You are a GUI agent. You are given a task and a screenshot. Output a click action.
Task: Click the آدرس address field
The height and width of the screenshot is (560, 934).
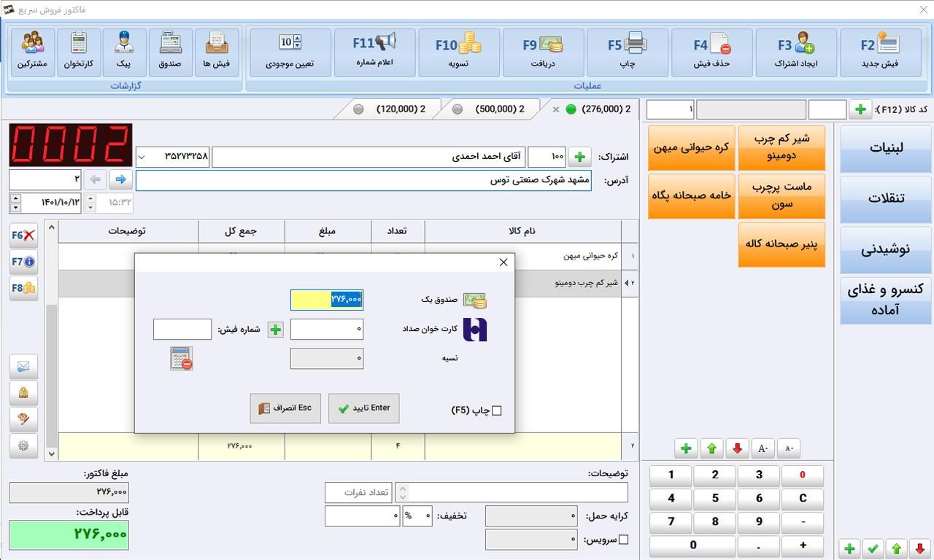point(363,180)
